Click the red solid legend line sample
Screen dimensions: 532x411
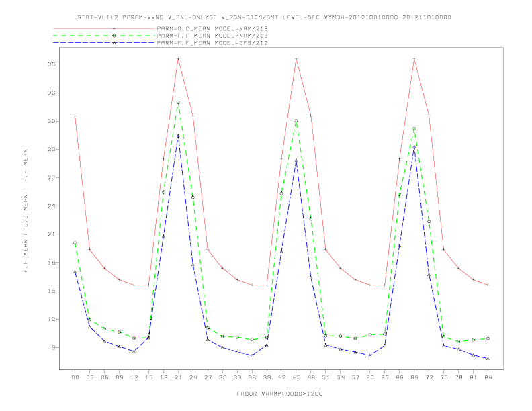[104, 28]
